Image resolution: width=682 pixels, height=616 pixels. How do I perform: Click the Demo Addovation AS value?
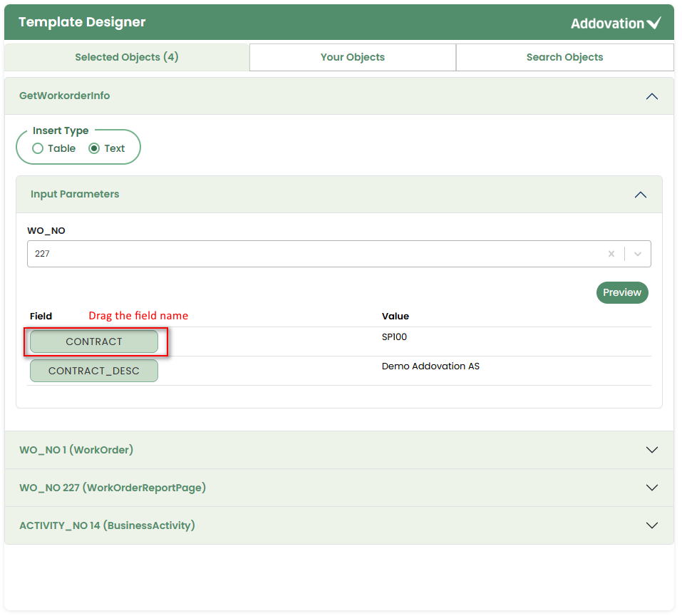[430, 366]
